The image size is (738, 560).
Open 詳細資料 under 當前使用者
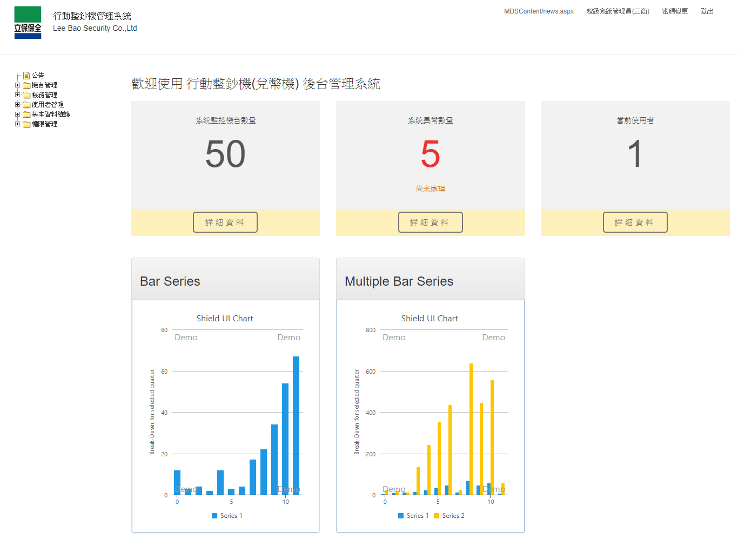coord(635,222)
